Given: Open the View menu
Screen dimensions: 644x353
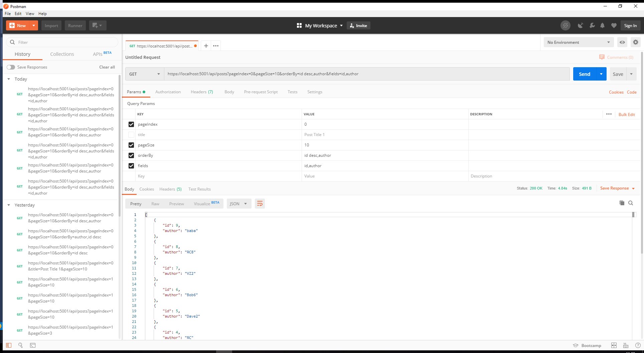Looking at the screenshot, I should 30,14.
